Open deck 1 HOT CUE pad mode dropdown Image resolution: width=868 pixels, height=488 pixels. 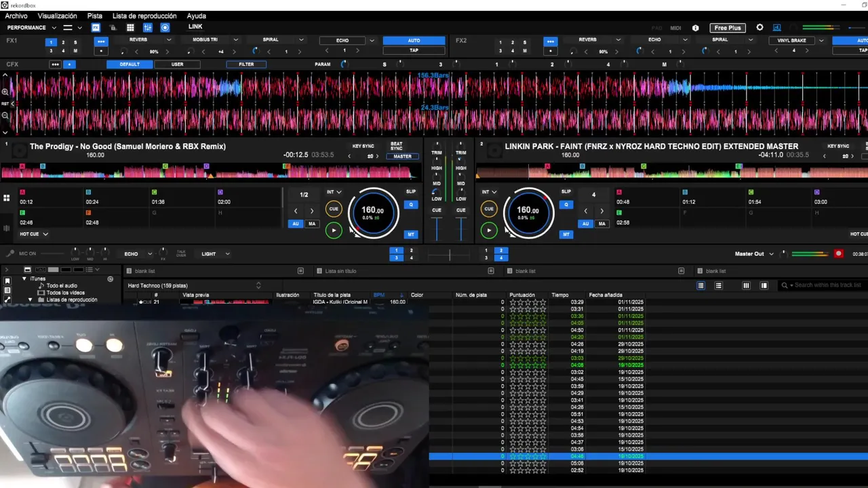coord(34,234)
